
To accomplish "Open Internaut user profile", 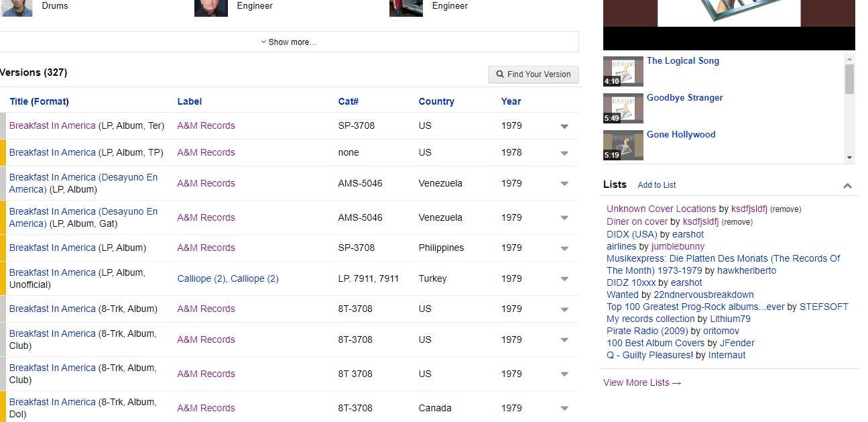I will click(x=727, y=355).
